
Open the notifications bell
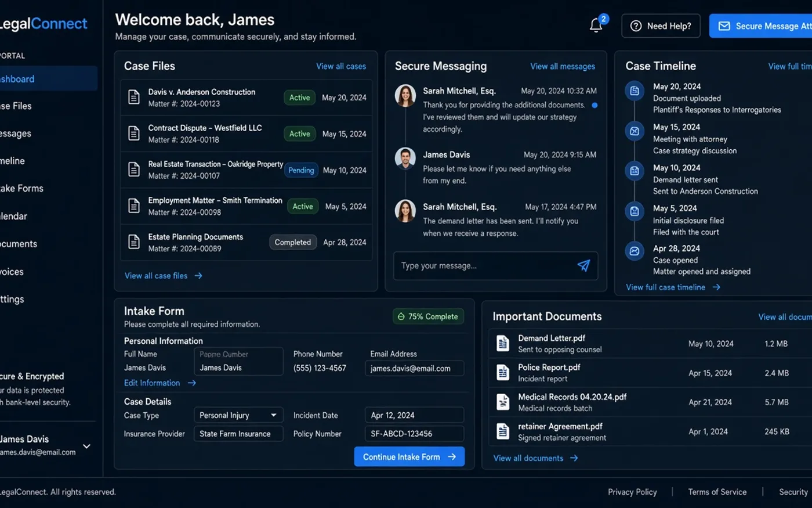(596, 26)
